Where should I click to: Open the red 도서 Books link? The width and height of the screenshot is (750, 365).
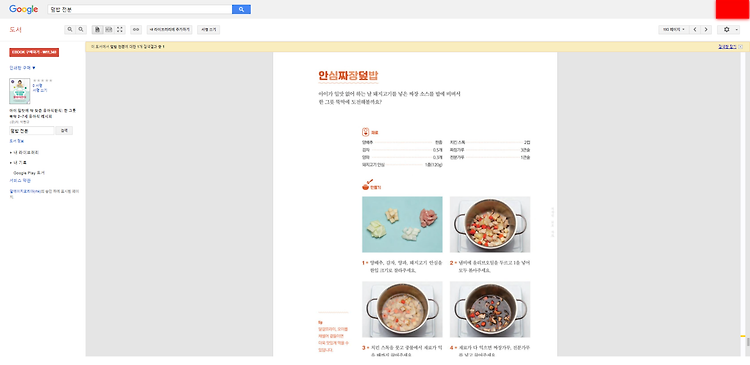click(15, 30)
